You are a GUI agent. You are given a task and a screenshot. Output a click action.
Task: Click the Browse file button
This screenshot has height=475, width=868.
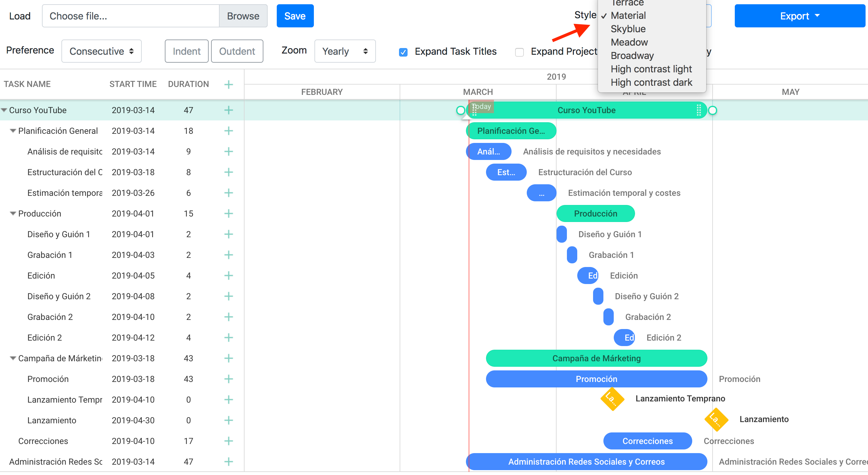tap(243, 16)
